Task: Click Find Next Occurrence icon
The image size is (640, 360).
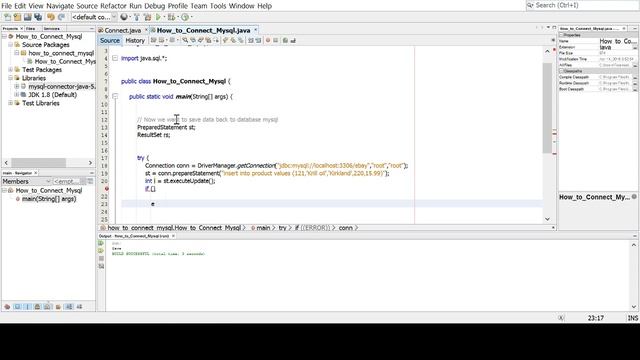Action: pos(200,40)
